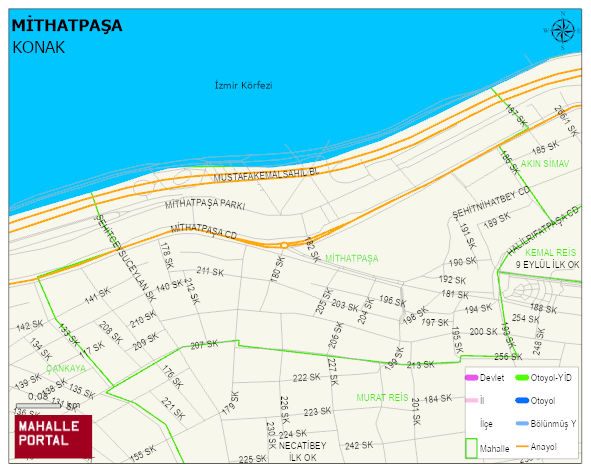The height and width of the screenshot is (472, 591).
Task: Select the ÇANKAYA neighborhood label
Action: pyautogui.click(x=66, y=368)
